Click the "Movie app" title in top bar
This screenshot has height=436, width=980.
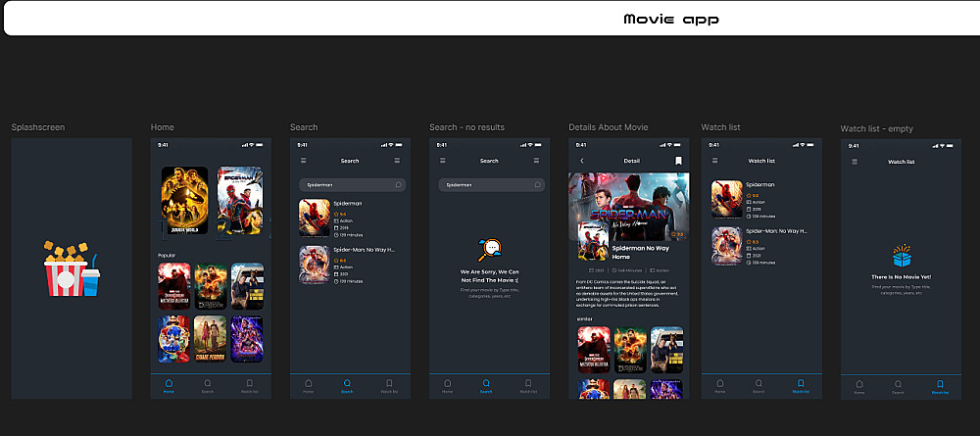coord(671,20)
